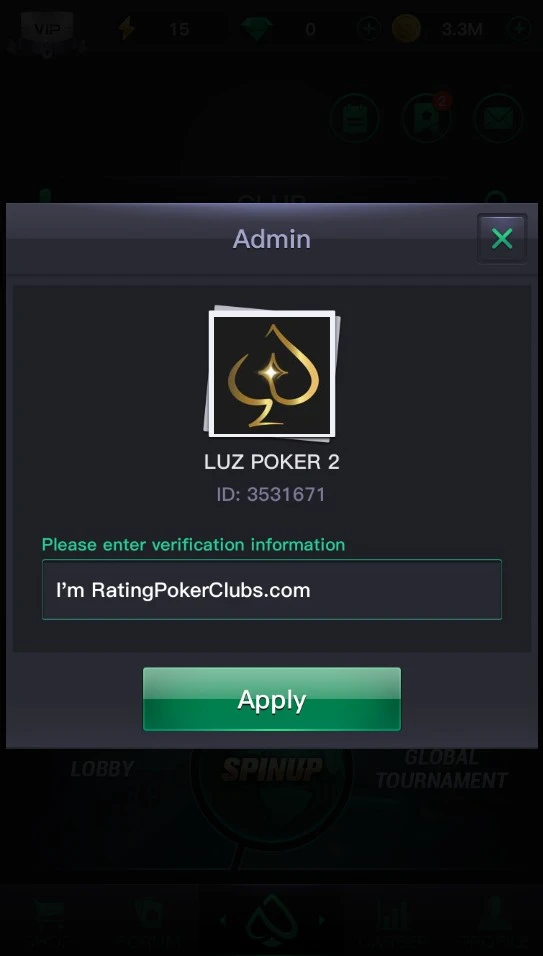Tap the gold coin icon
Image resolution: width=543 pixels, height=956 pixels.
[406, 28]
